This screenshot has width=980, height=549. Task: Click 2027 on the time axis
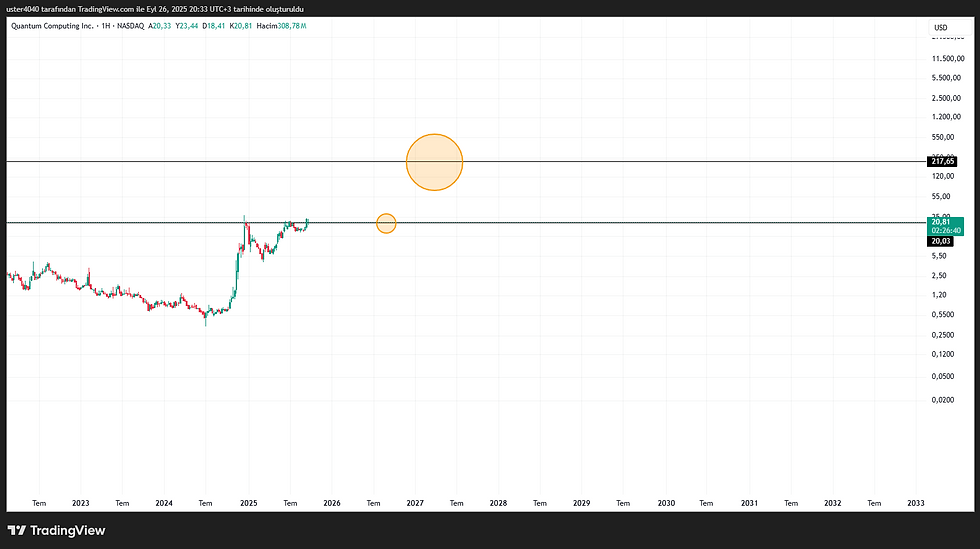point(415,503)
